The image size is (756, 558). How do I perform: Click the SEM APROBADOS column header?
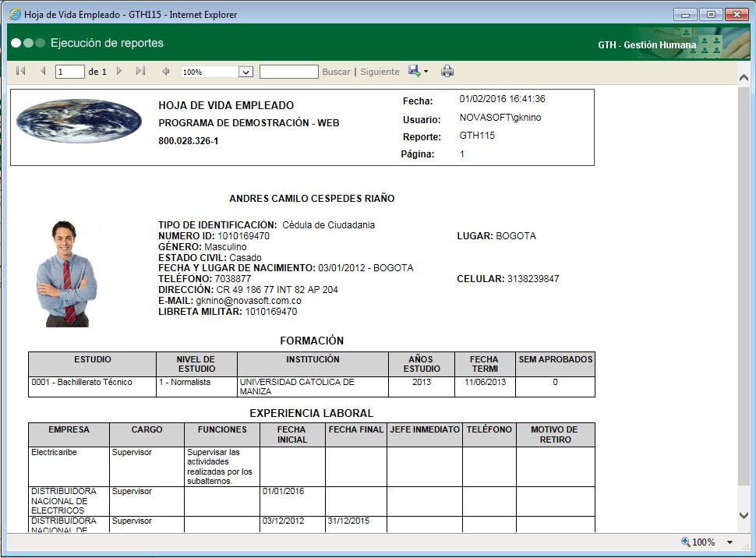(x=555, y=364)
